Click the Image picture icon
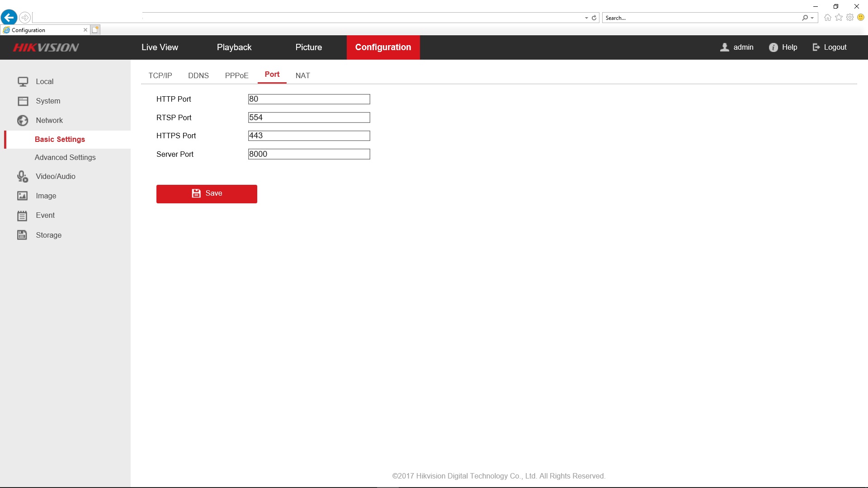Viewport: 868px width, 488px height. coord(23,196)
